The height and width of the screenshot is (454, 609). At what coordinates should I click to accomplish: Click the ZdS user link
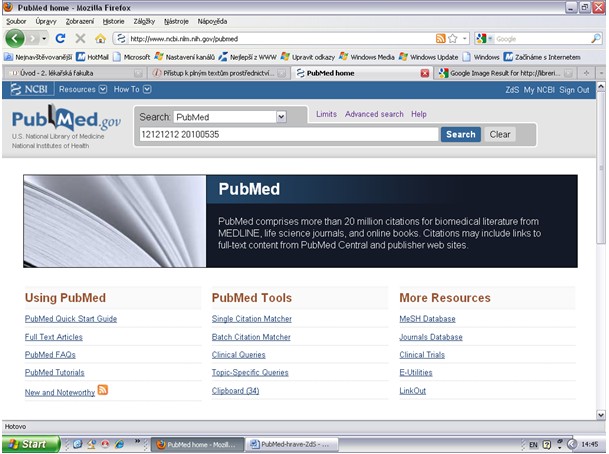pyautogui.click(x=512, y=90)
